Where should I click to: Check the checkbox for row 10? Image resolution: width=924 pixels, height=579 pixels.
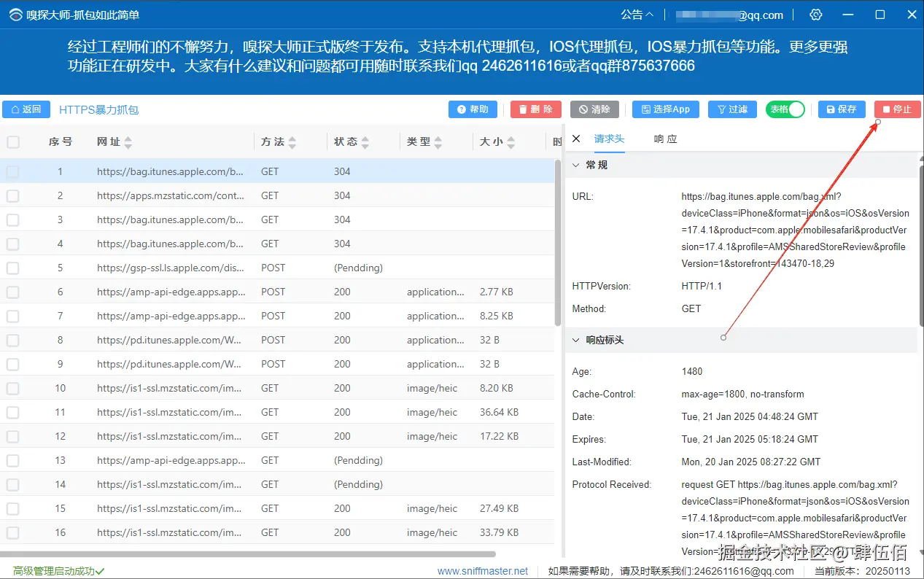pos(12,388)
